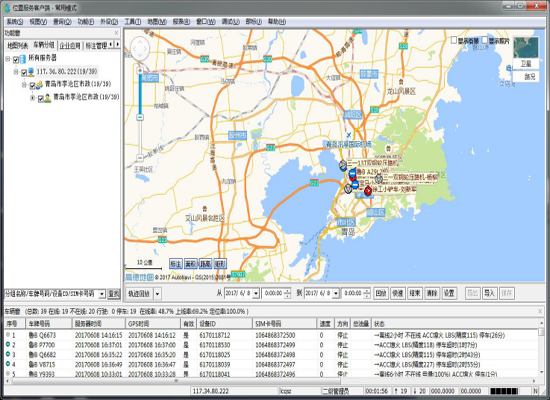Click the map zoom-out minus button
The height and width of the screenshot is (400, 550).
[x=140, y=158]
